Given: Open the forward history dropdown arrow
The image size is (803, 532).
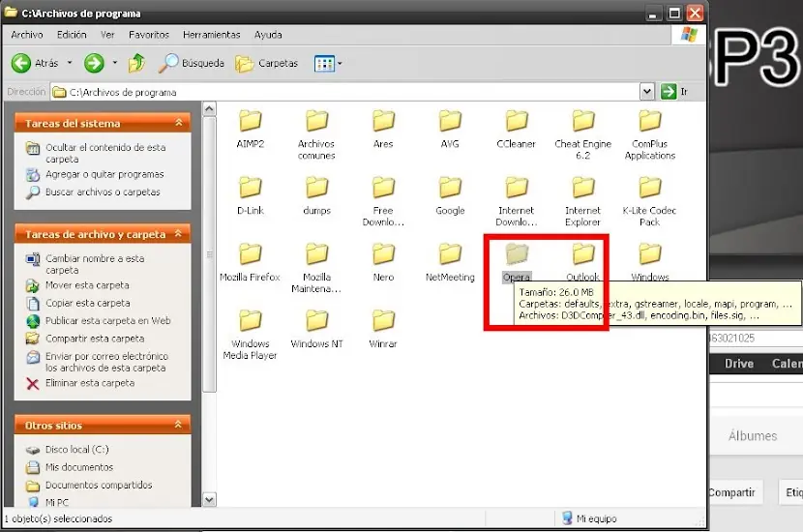Looking at the screenshot, I should 115,63.
